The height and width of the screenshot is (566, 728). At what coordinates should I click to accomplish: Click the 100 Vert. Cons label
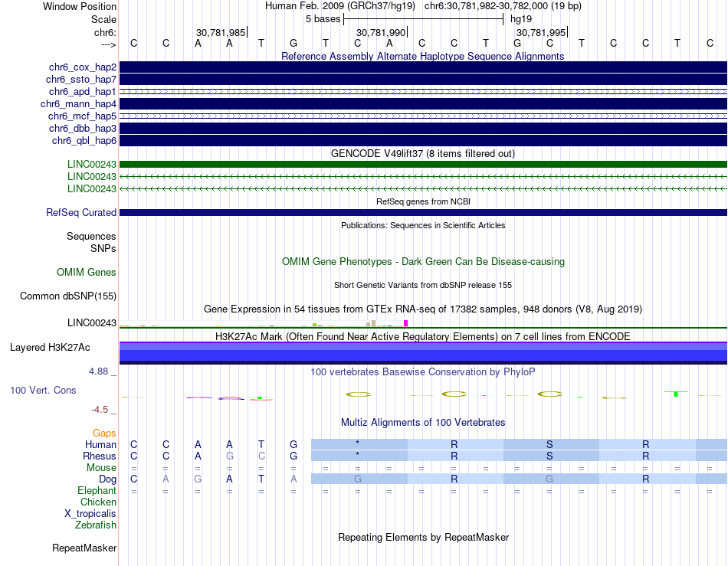43,390
